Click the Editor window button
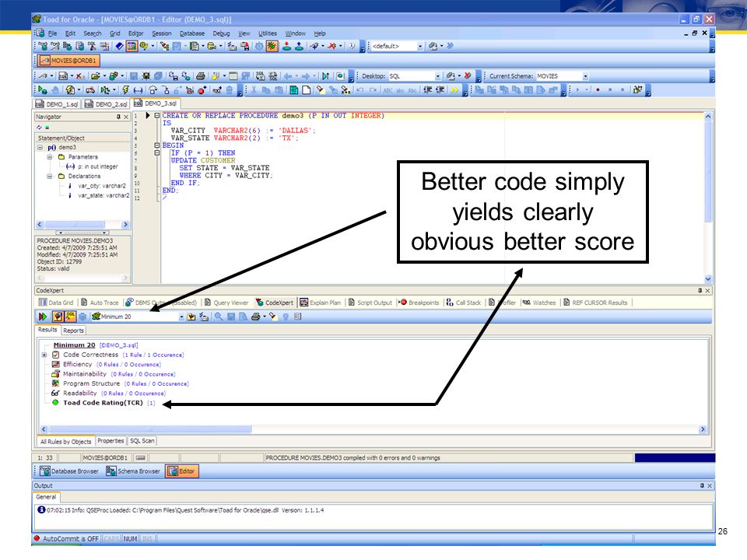 point(181,471)
